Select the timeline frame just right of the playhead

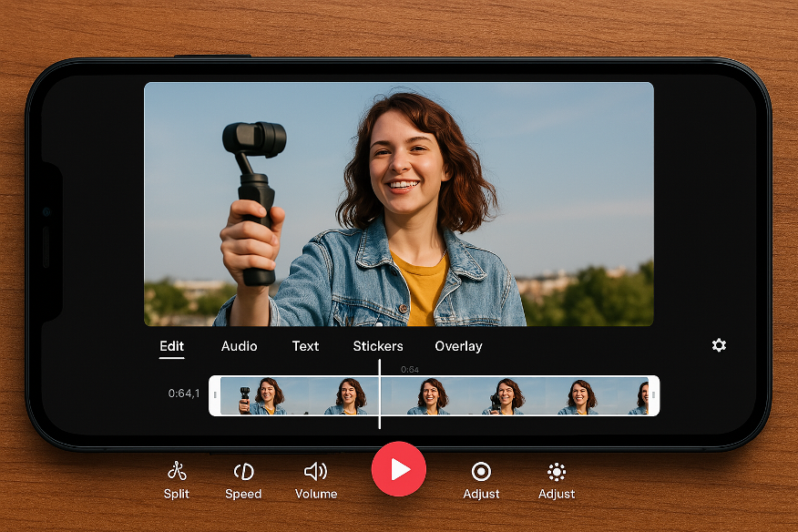click(426, 395)
